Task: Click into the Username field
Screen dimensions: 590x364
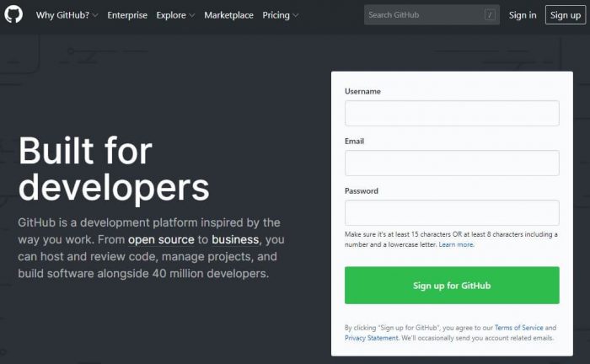Action: 452,113
